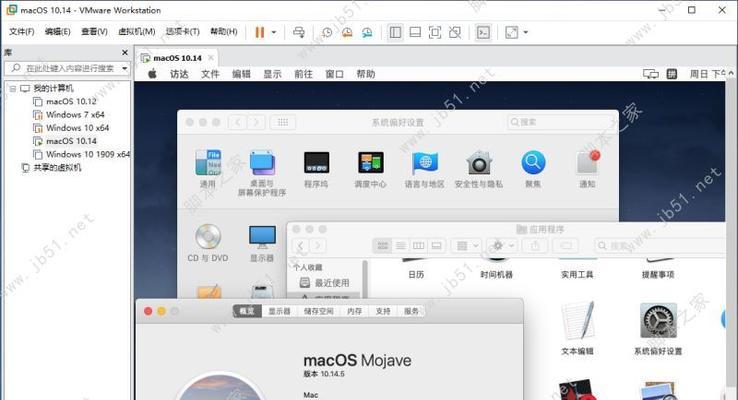Open 通用 General preferences pane
The width and height of the screenshot is (738, 400).
(x=208, y=168)
